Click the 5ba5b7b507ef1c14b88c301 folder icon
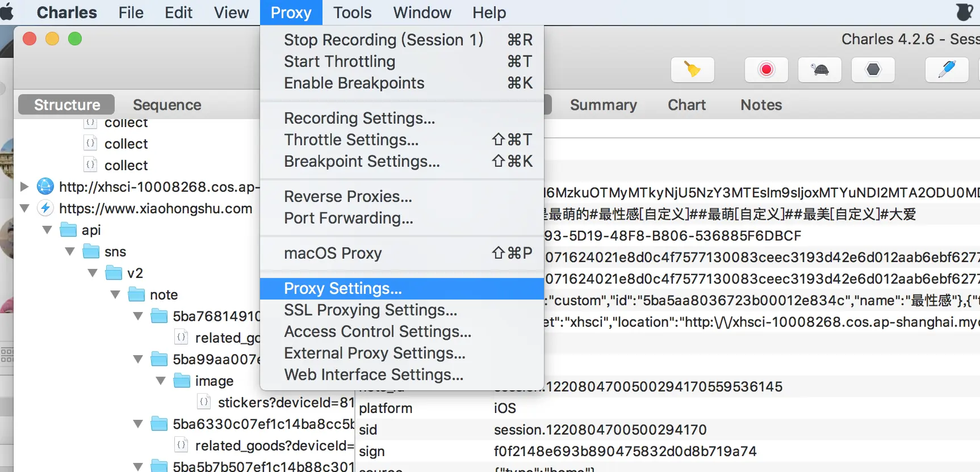This screenshot has height=472, width=980. click(x=160, y=466)
